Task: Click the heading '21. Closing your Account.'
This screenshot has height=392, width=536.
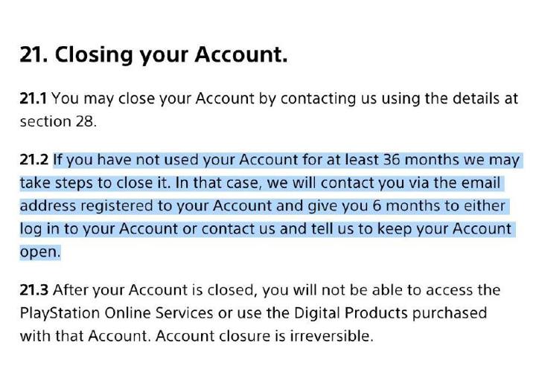Action: click(153, 55)
